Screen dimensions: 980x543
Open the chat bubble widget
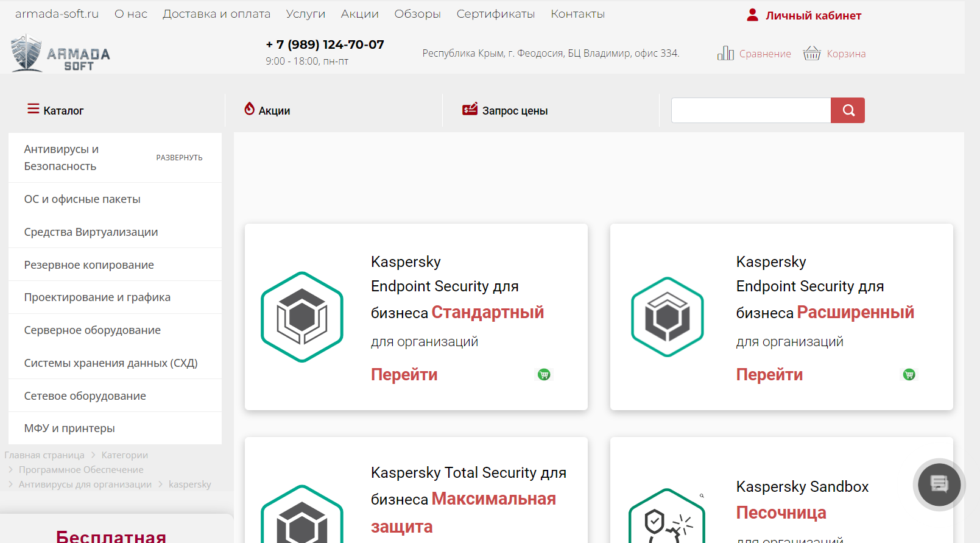pyautogui.click(x=939, y=484)
